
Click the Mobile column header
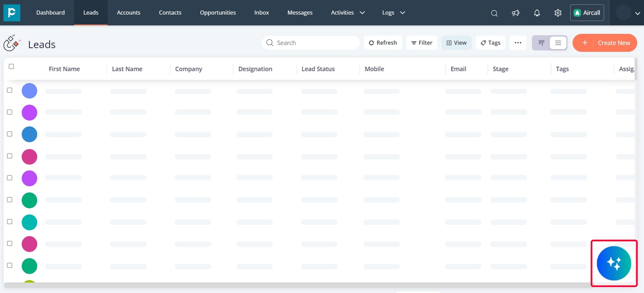tap(374, 69)
